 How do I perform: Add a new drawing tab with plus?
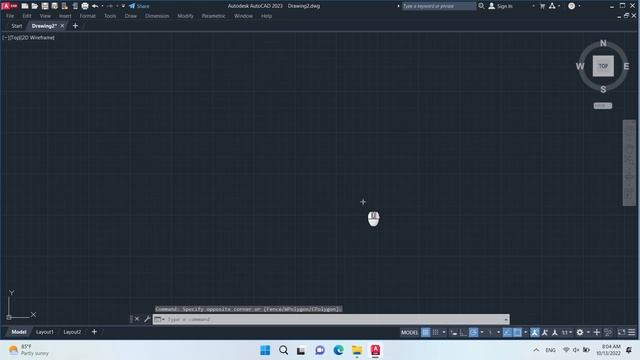75,26
